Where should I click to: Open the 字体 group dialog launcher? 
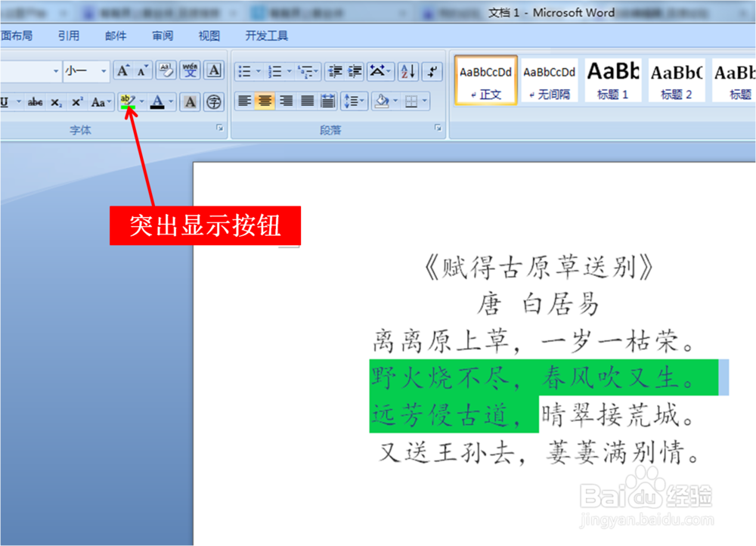point(219,128)
